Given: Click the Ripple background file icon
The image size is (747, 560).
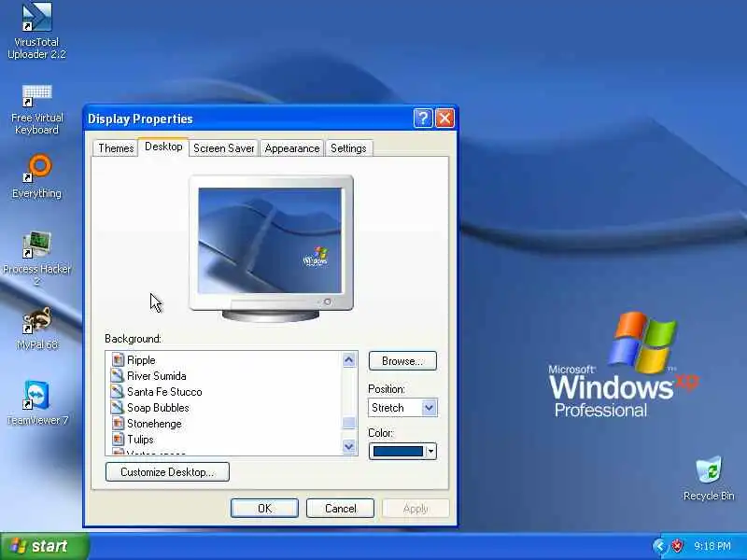Looking at the screenshot, I should pyautogui.click(x=118, y=360).
